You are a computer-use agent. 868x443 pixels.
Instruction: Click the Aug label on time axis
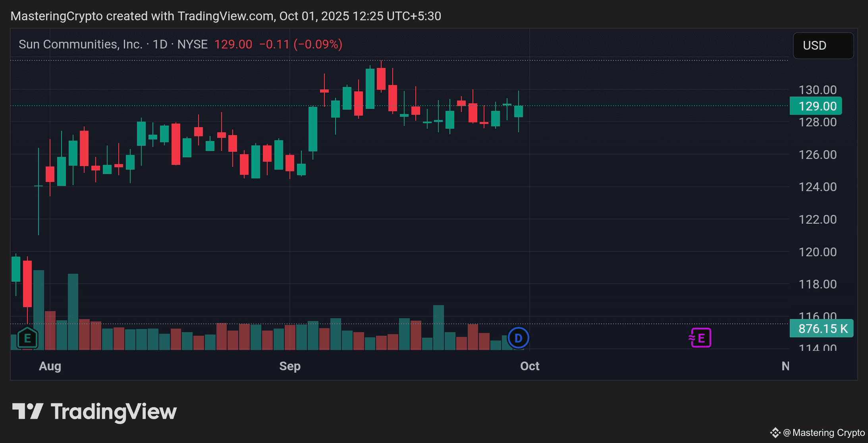click(50, 366)
